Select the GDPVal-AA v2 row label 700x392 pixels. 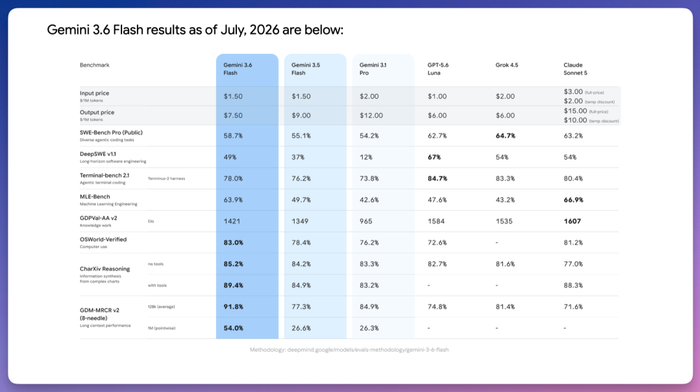98,218
